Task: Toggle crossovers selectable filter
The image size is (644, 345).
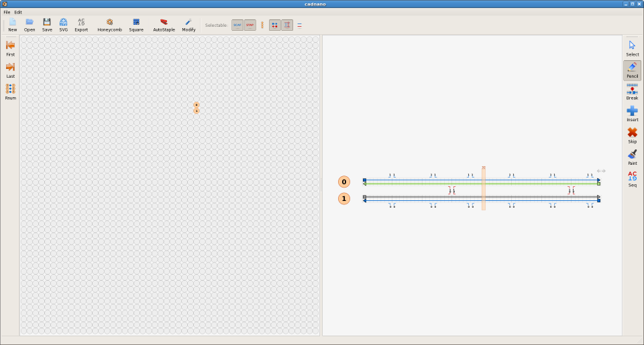Action: 287,25
